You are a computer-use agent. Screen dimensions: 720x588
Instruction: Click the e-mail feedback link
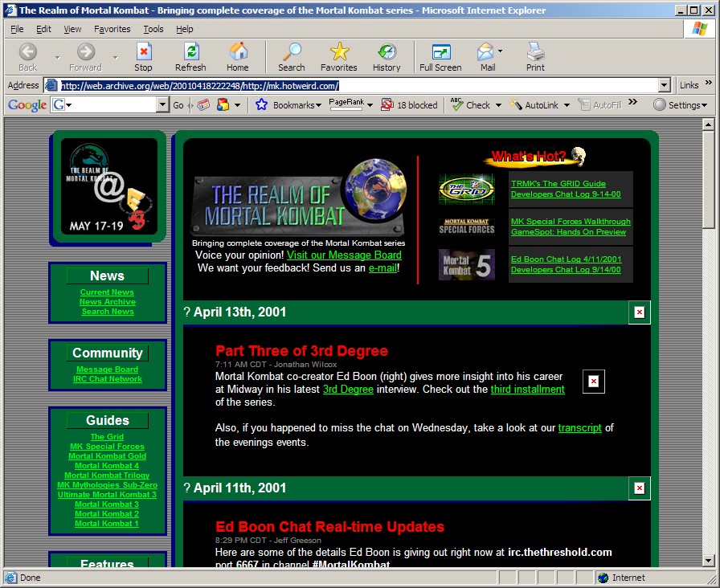tap(382, 268)
